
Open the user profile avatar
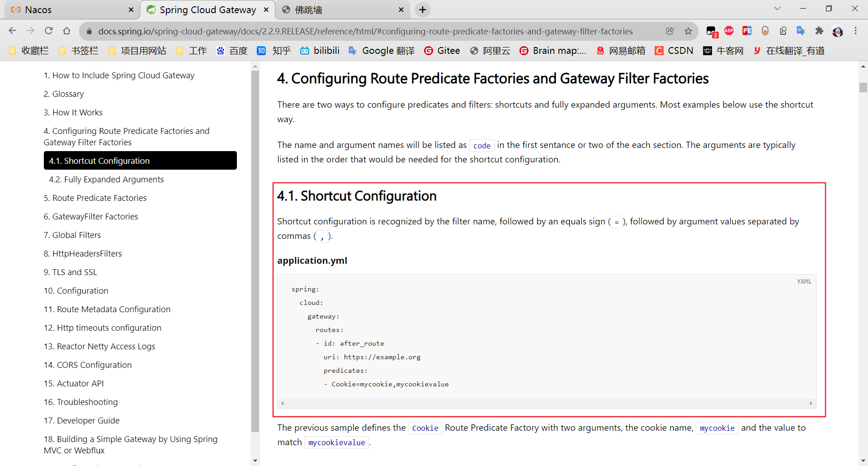(837, 31)
